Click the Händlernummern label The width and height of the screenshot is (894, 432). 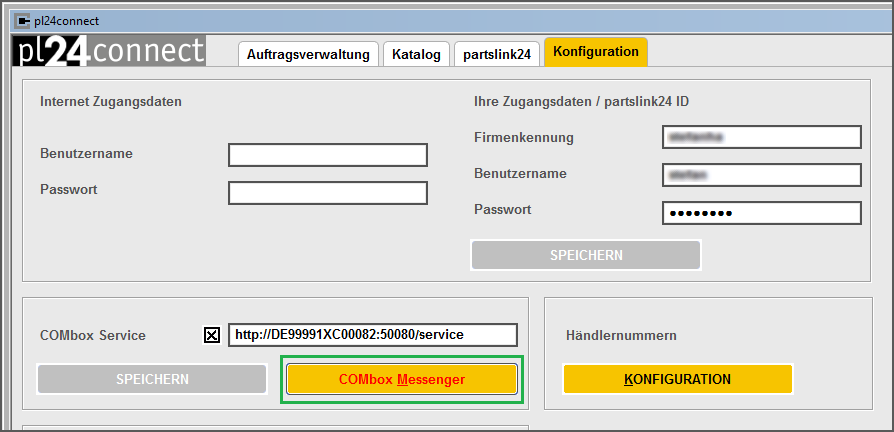[x=621, y=335]
